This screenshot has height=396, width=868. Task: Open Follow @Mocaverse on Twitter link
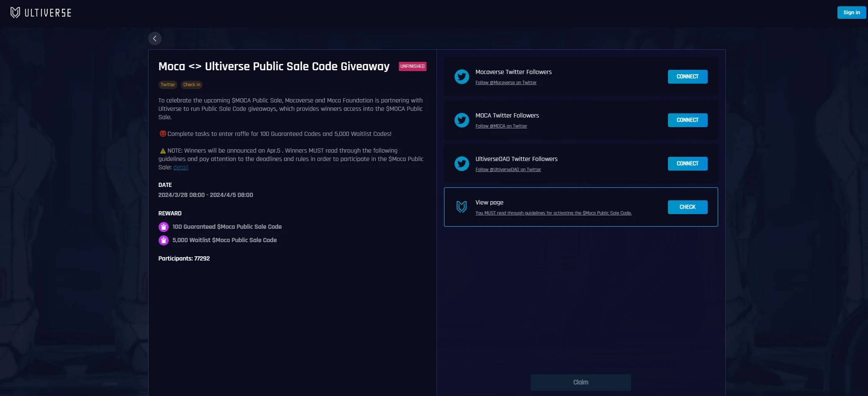pyautogui.click(x=506, y=83)
